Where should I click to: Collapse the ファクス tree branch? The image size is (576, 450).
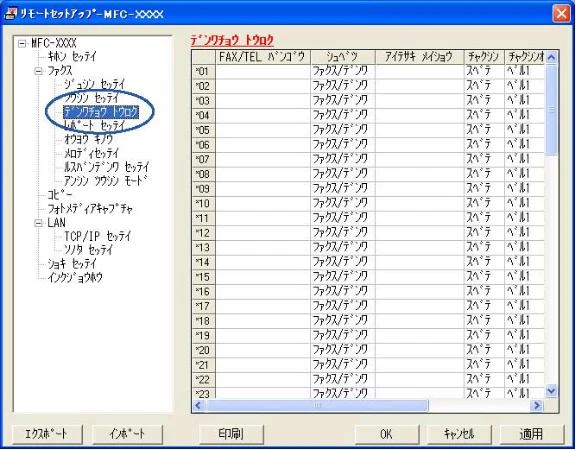pos(39,71)
